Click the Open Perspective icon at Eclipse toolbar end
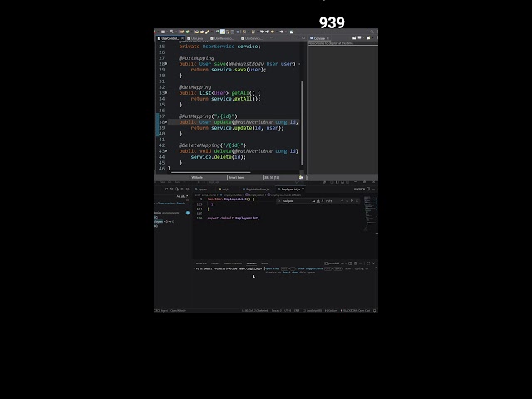The image size is (532, 399). click(x=292, y=32)
